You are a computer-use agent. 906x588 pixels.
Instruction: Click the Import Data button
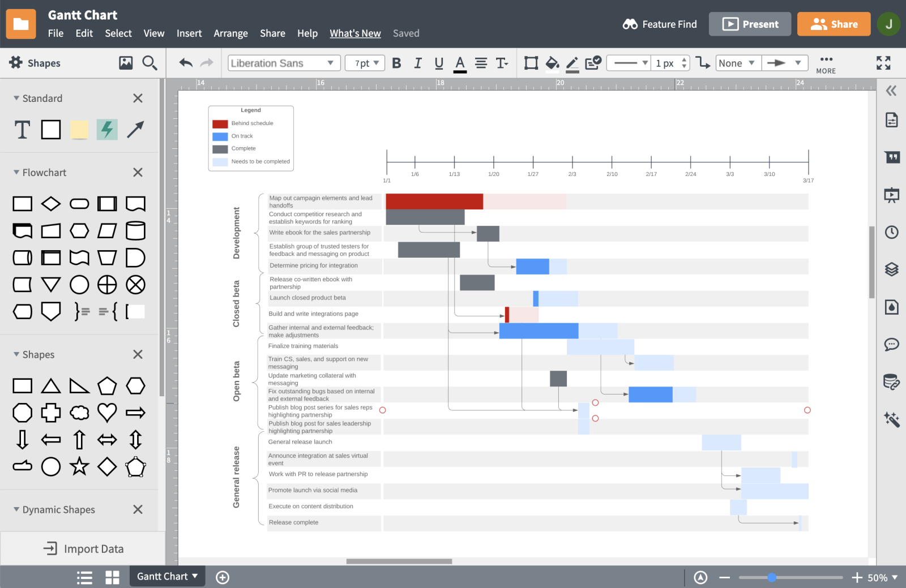83,549
